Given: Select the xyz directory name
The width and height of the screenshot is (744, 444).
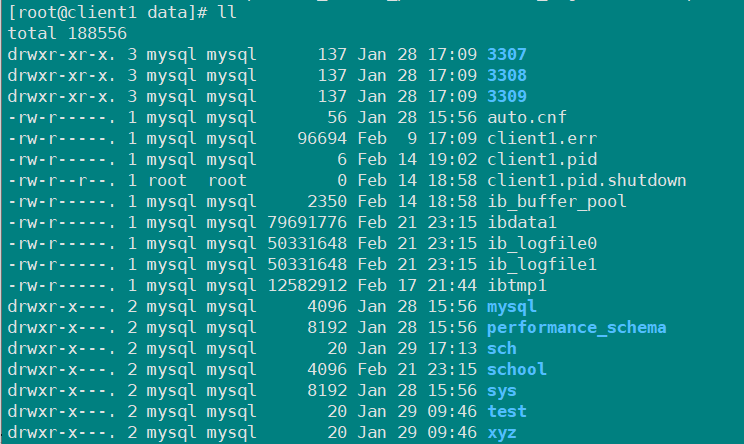Looking at the screenshot, I should point(502,433).
